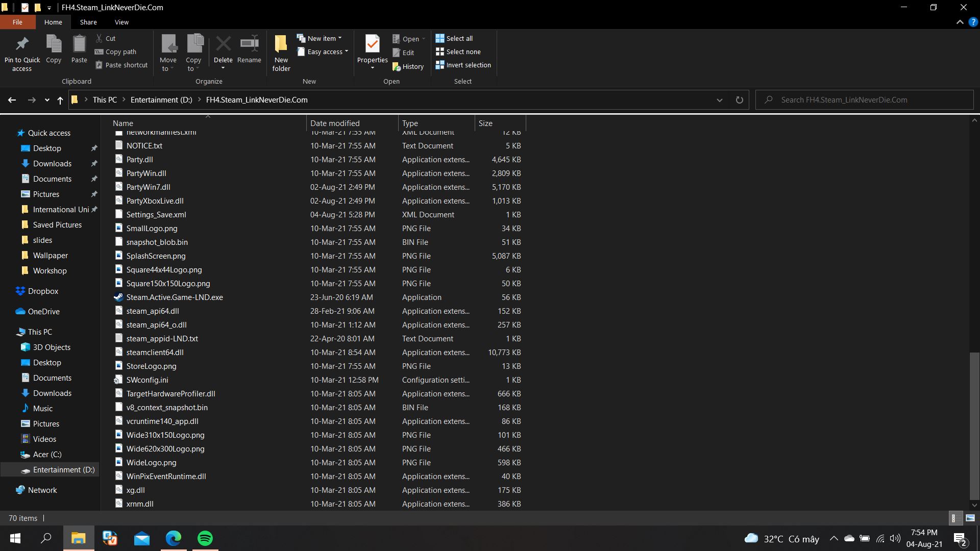
Task: Open the Share ribbon tab
Action: click(88, 22)
